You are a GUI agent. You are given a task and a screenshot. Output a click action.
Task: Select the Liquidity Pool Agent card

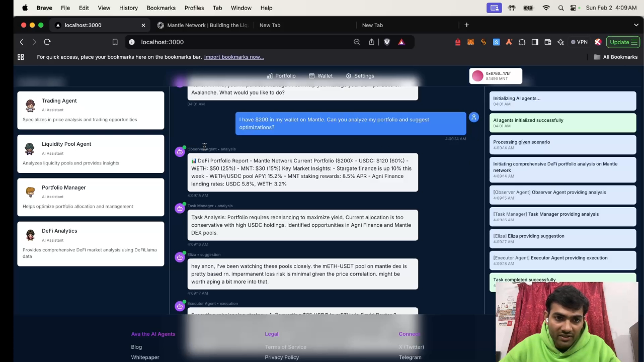(91, 153)
